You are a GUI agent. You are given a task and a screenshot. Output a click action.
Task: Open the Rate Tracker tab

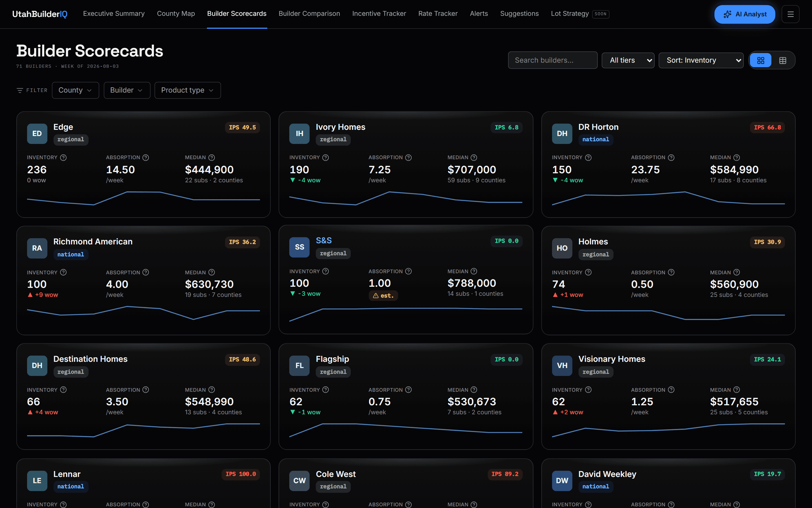[x=438, y=14]
